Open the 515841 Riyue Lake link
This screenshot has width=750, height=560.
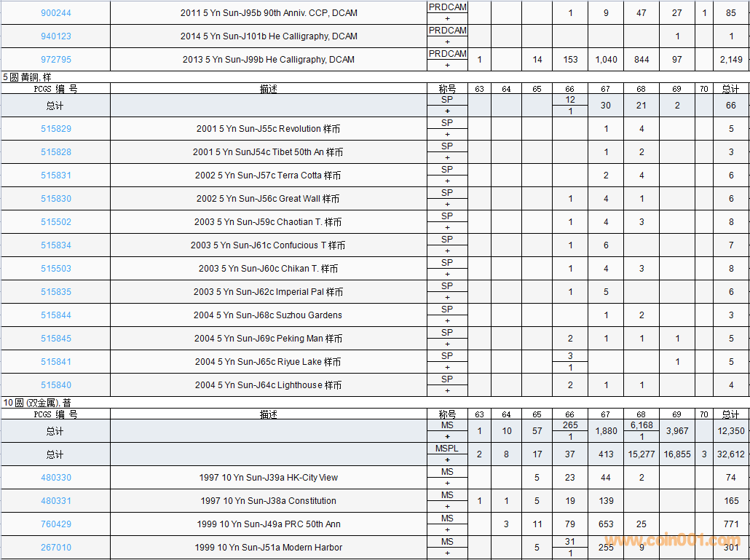point(56,362)
